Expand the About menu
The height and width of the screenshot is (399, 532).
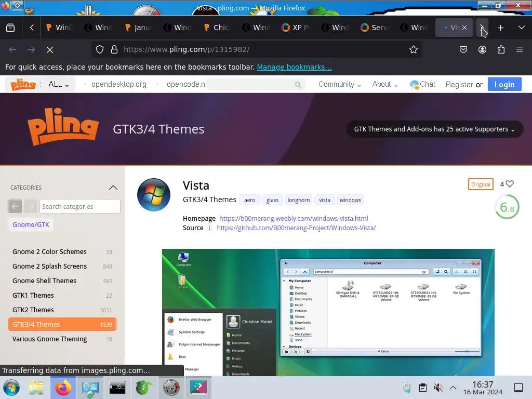click(385, 84)
